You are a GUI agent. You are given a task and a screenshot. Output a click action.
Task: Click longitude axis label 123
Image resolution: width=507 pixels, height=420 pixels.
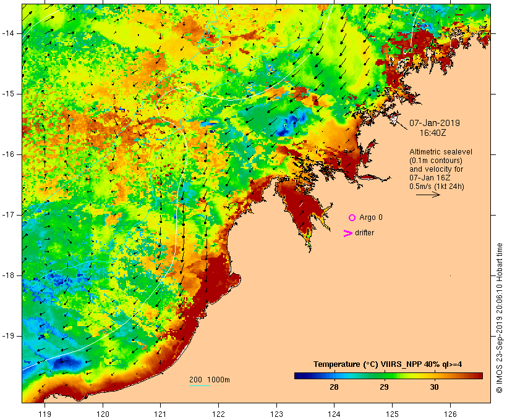pos(276,414)
